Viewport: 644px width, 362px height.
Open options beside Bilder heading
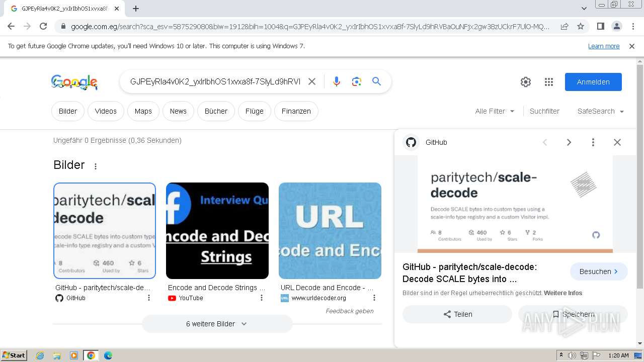pos(96,166)
